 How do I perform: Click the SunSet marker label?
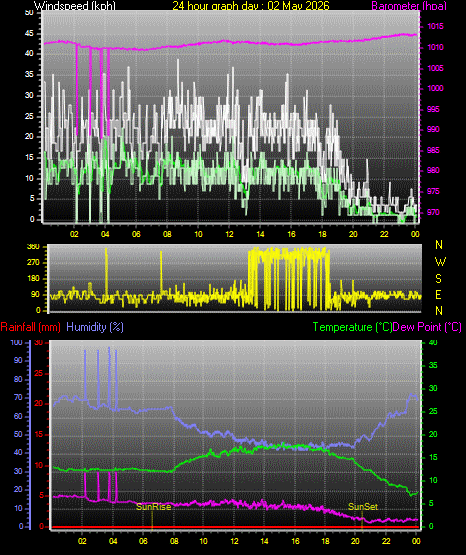point(363,507)
